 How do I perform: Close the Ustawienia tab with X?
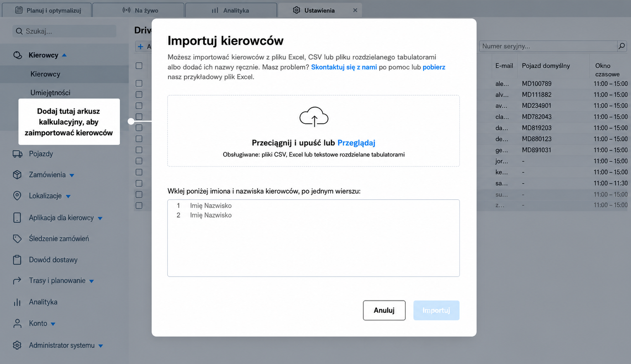(355, 10)
